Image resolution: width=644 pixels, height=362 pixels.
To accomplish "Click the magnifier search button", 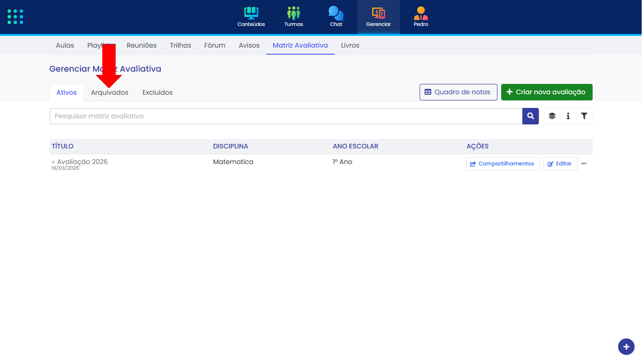I will pos(530,116).
